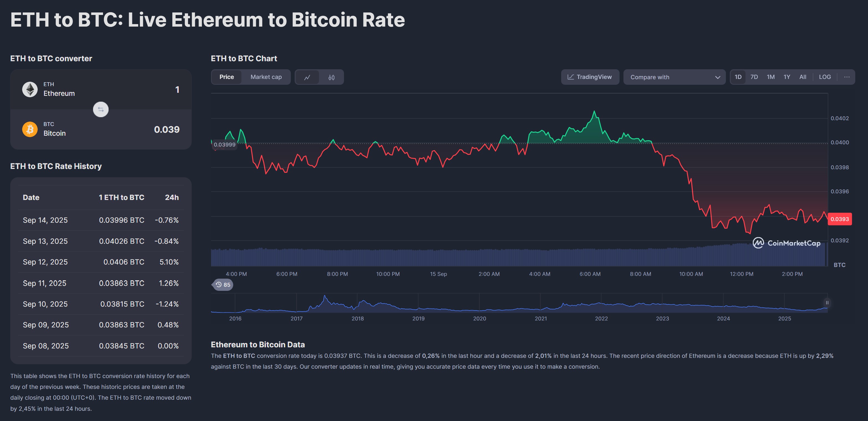Click the orange Bitcoin logo icon
Image resolution: width=868 pixels, height=421 pixels.
(30, 129)
